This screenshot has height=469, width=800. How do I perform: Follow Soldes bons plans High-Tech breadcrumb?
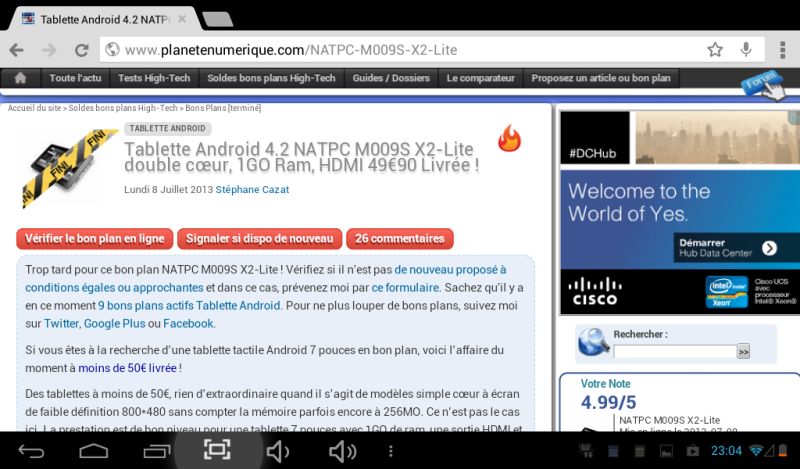point(123,108)
